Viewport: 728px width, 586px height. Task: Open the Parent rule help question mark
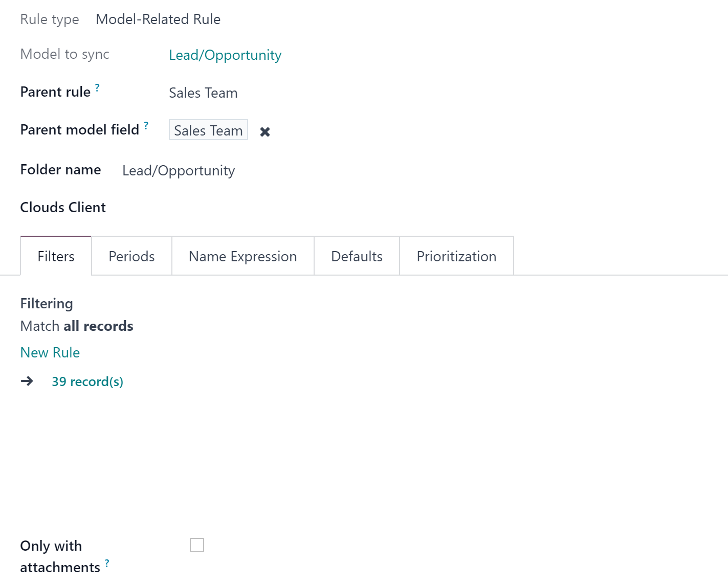click(97, 88)
